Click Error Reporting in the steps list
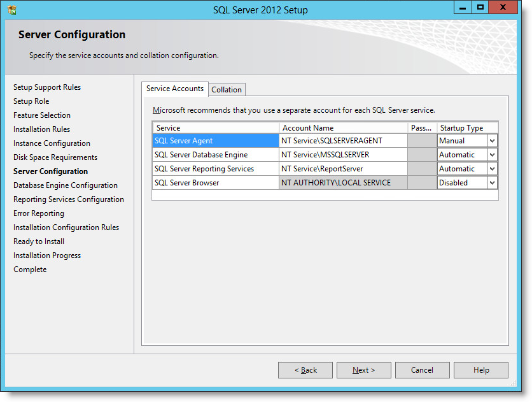Viewport: 532px width, 402px height. (39, 213)
